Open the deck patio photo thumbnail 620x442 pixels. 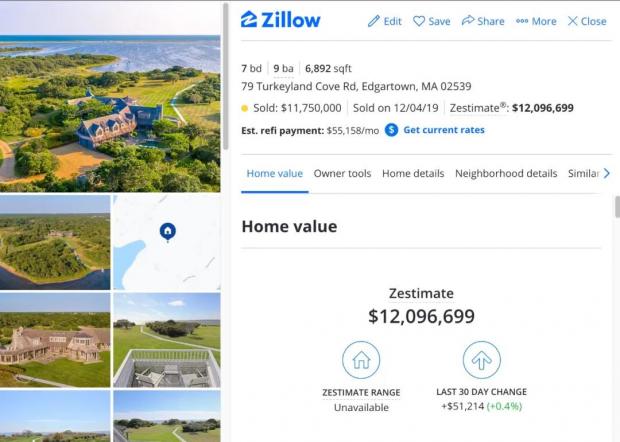click(x=167, y=340)
